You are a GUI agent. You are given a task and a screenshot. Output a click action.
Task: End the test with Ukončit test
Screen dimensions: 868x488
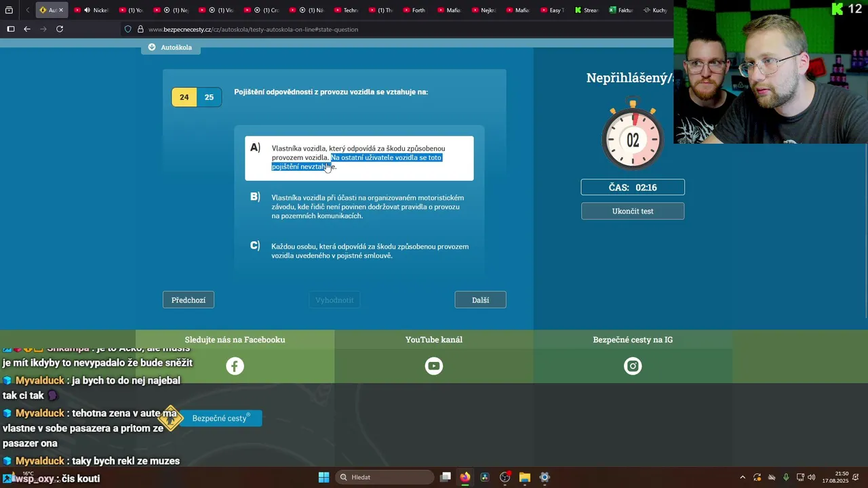pos(633,211)
